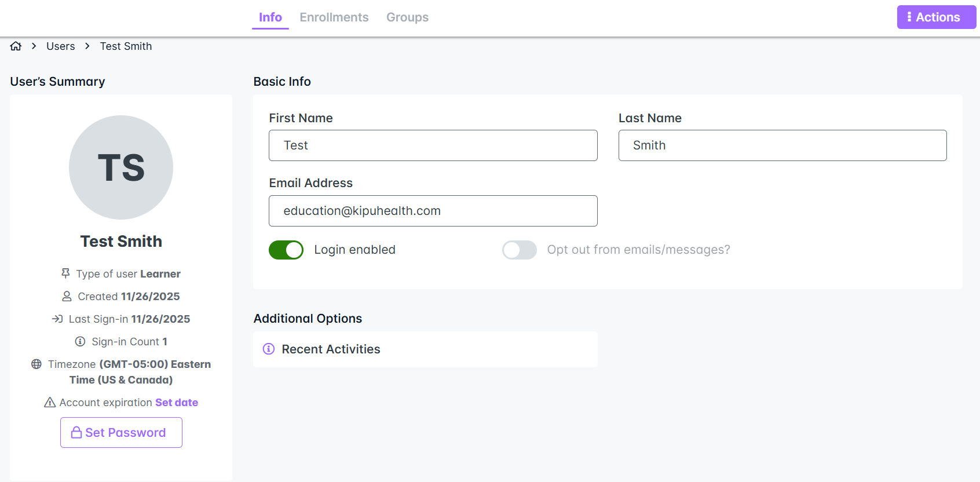The height and width of the screenshot is (482, 980).
Task: Click the Email Address input field
Action: click(x=433, y=211)
